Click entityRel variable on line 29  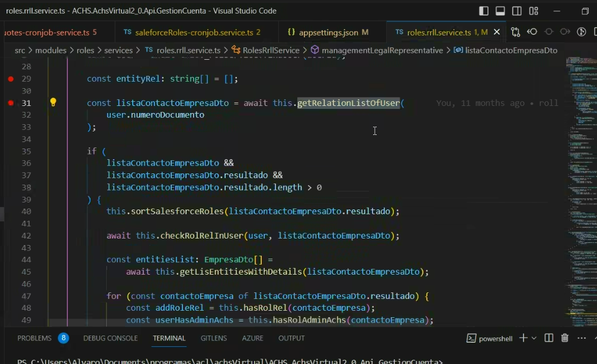click(138, 79)
